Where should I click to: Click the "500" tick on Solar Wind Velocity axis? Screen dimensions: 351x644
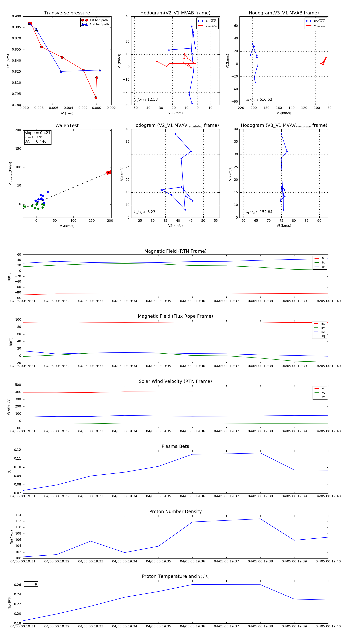18,385
